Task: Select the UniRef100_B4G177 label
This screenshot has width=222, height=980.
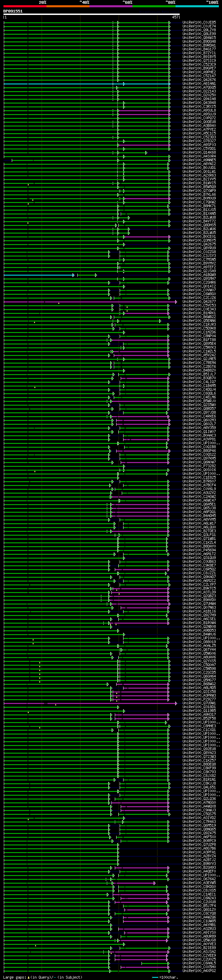Action: coord(199,49)
